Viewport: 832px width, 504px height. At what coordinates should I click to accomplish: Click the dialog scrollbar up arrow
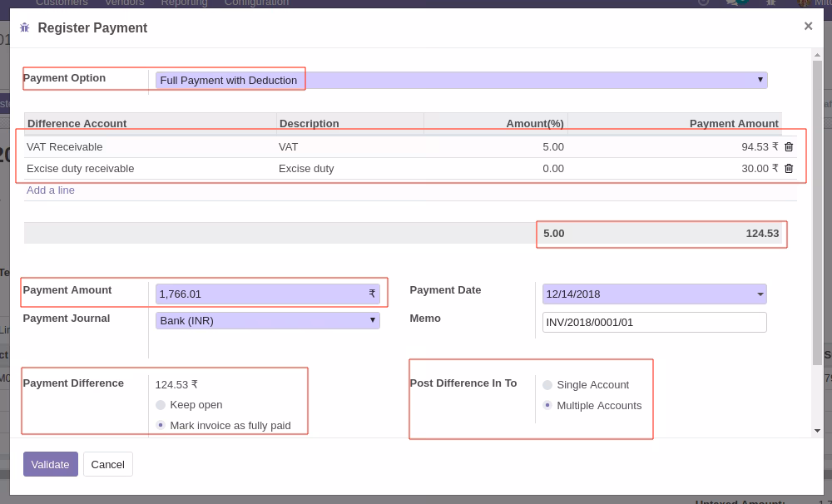(817, 54)
